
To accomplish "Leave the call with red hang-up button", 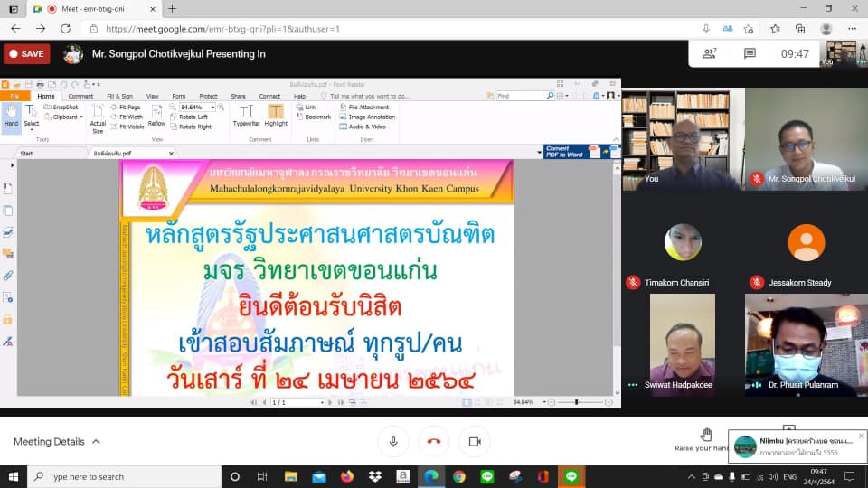I will (x=434, y=442).
